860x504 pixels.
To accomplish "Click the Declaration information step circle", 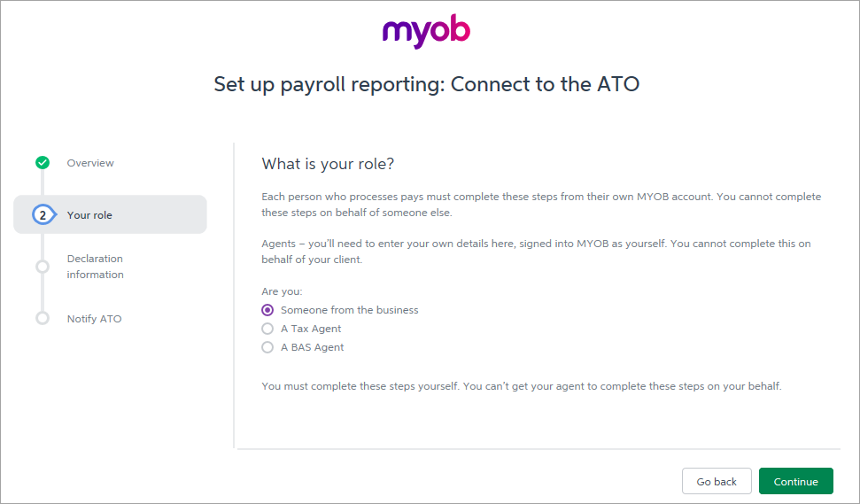I will coord(43,267).
